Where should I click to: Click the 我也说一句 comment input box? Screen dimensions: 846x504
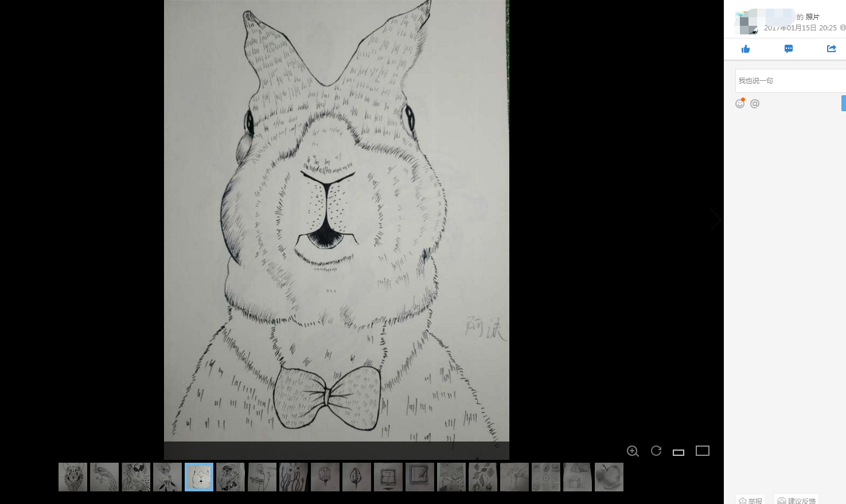click(x=789, y=81)
